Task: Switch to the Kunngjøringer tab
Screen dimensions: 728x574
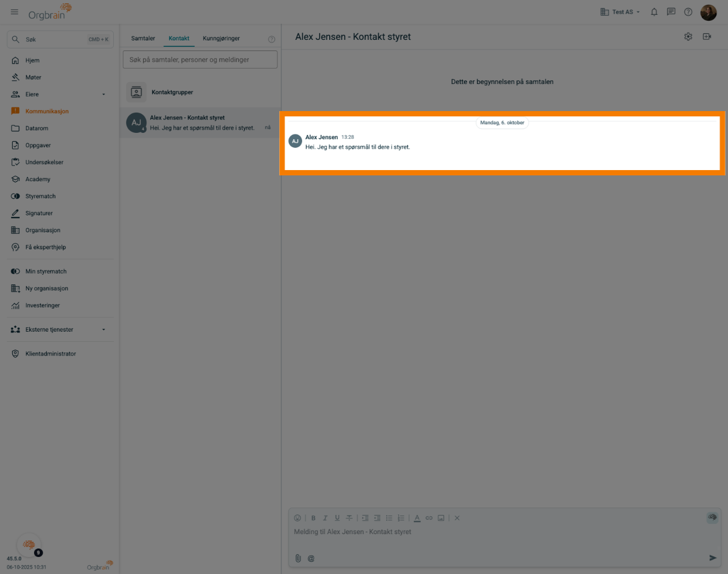Action: 221,38
